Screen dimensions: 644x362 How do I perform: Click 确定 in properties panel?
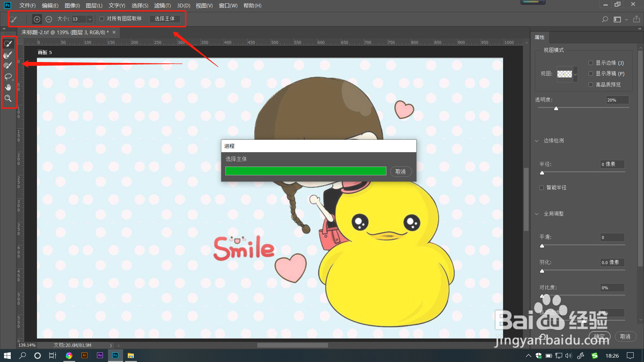599,336
